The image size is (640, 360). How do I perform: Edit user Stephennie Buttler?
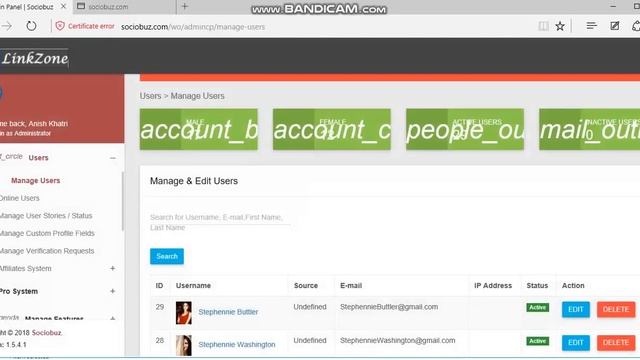[576, 309]
